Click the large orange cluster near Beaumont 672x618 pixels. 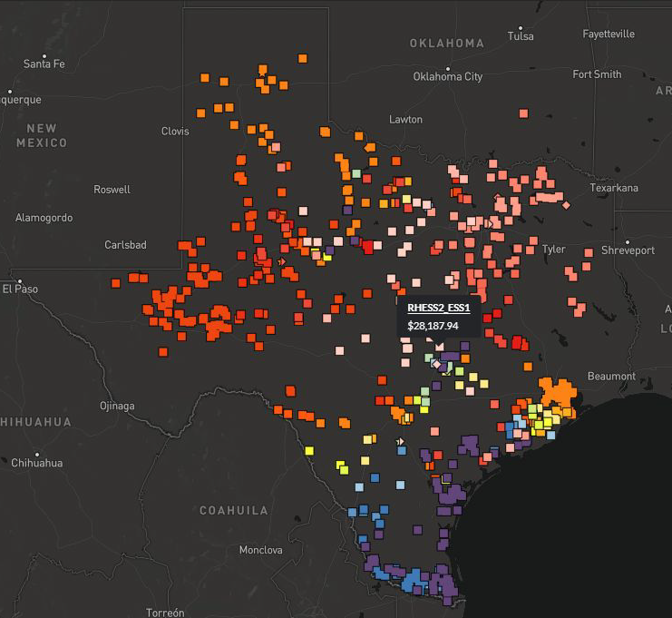(x=556, y=397)
